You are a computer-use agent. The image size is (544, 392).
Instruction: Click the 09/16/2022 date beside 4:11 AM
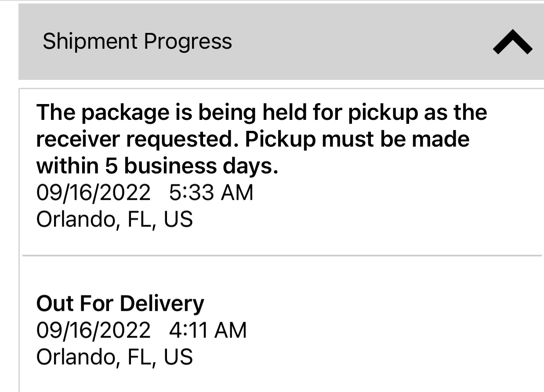pyautogui.click(x=93, y=330)
